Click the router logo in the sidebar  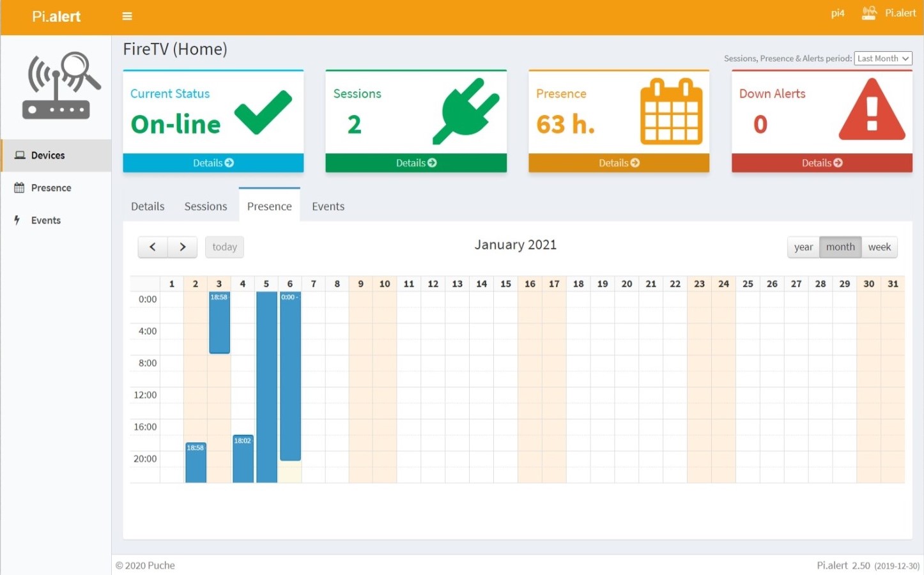pyautogui.click(x=61, y=86)
